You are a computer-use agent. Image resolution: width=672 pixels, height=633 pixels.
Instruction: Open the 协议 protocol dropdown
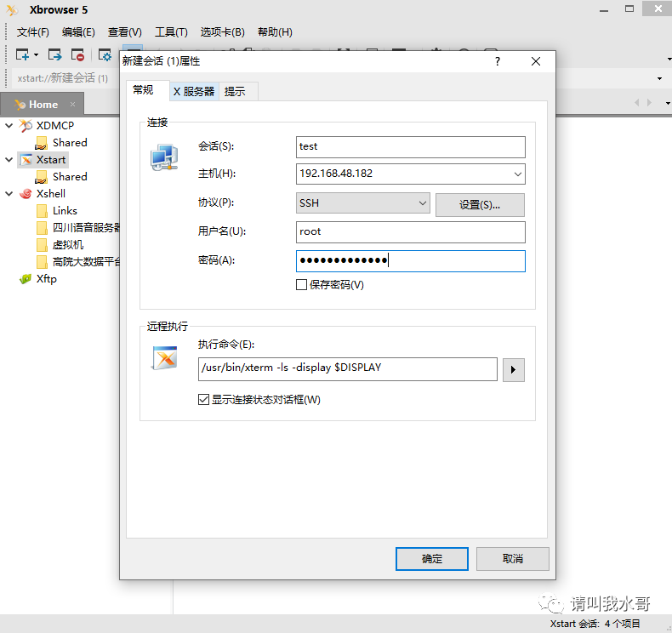click(423, 202)
